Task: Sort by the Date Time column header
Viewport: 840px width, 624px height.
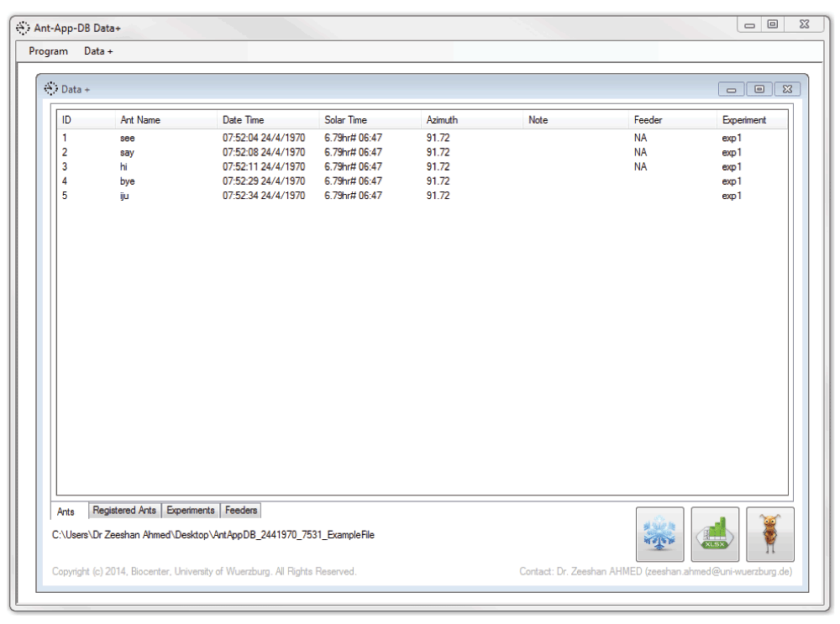Action: point(268,120)
